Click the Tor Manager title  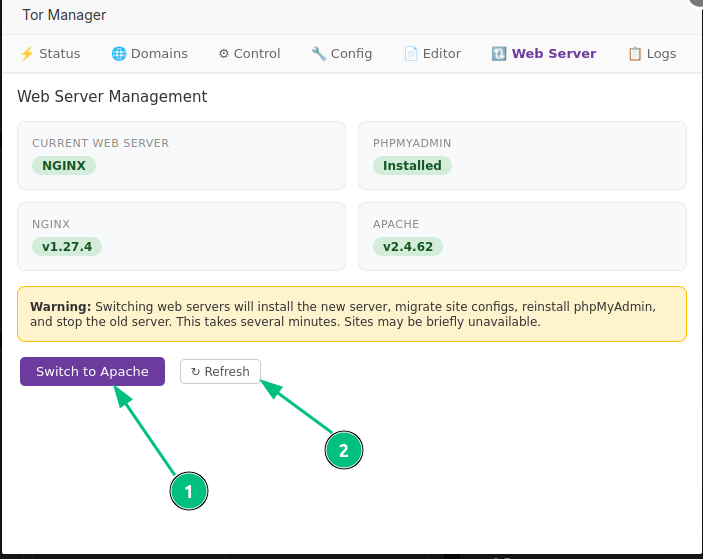64,15
